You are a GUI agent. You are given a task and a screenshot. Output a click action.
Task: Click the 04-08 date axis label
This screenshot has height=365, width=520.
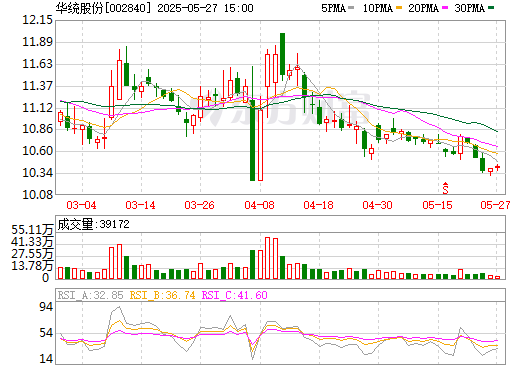(x=259, y=205)
